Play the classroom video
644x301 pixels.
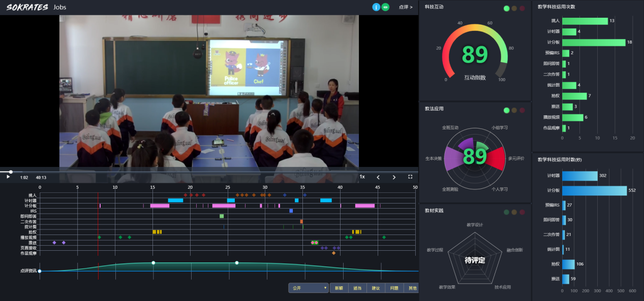[x=8, y=177]
